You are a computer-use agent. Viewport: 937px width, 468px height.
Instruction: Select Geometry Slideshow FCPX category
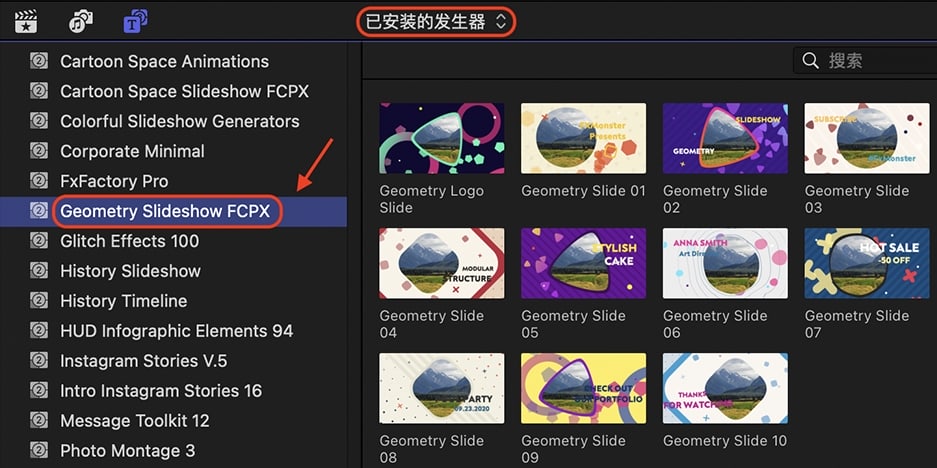173,211
